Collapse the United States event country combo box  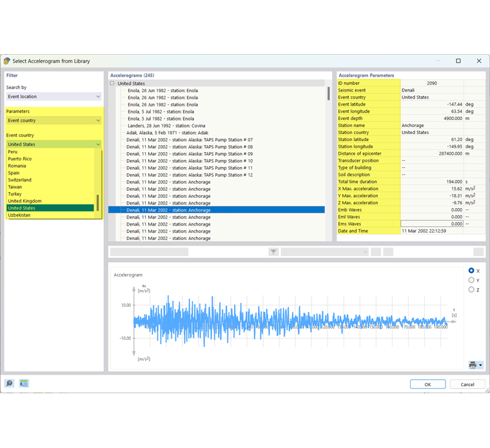54,144
